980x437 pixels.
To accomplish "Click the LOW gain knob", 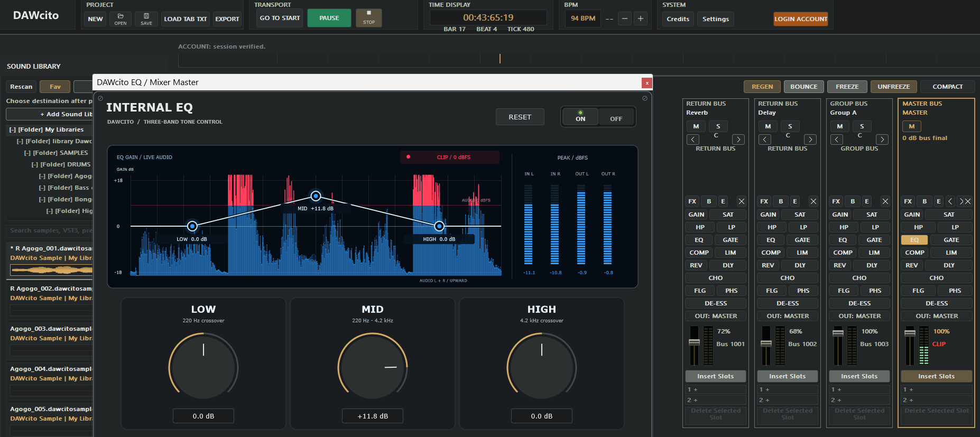I will click(x=204, y=367).
